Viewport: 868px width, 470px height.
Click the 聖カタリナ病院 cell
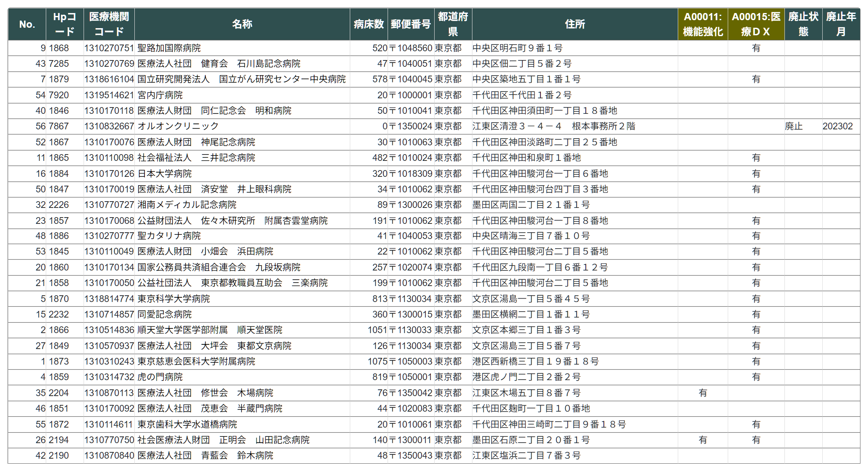(x=242, y=236)
